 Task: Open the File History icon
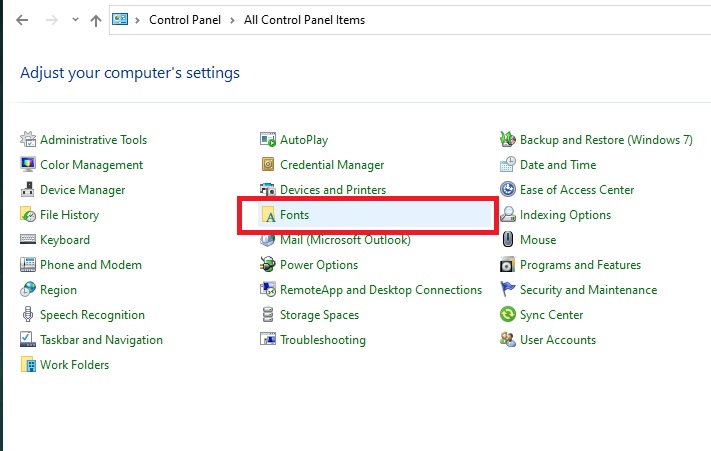pos(28,214)
